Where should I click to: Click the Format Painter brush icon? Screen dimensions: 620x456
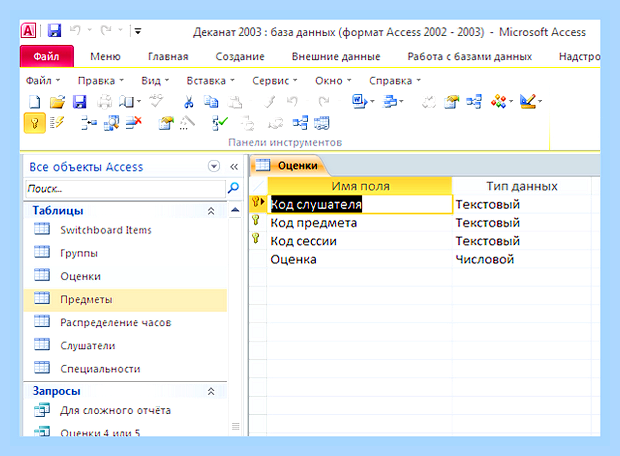[x=270, y=102]
